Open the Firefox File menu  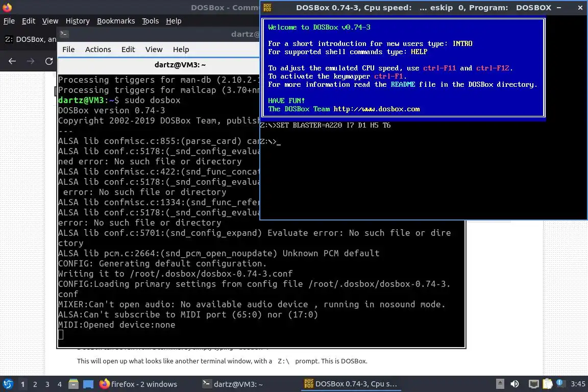tap(9, 21)
